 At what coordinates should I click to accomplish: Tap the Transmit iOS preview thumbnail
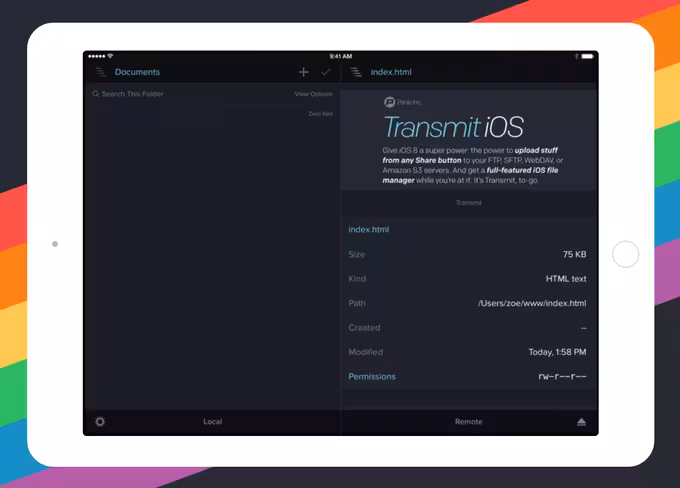(x=469, y=140)
